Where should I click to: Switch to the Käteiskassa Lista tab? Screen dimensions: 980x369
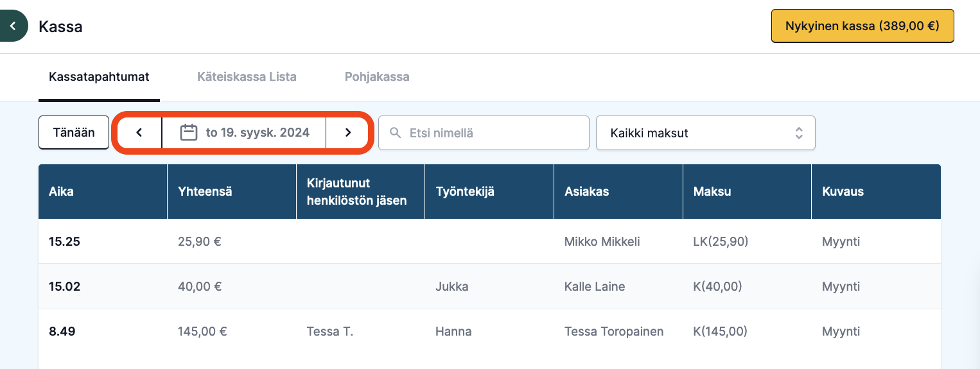pos(247,77)
